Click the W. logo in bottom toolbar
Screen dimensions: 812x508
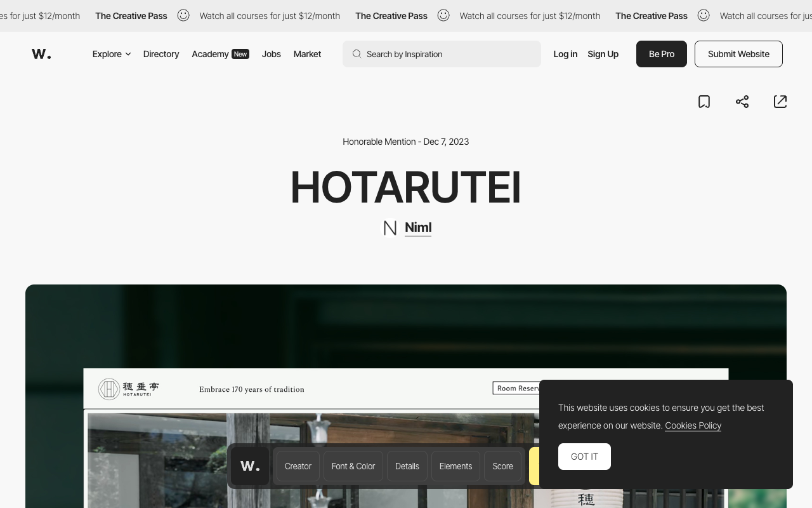click(250, 466)
